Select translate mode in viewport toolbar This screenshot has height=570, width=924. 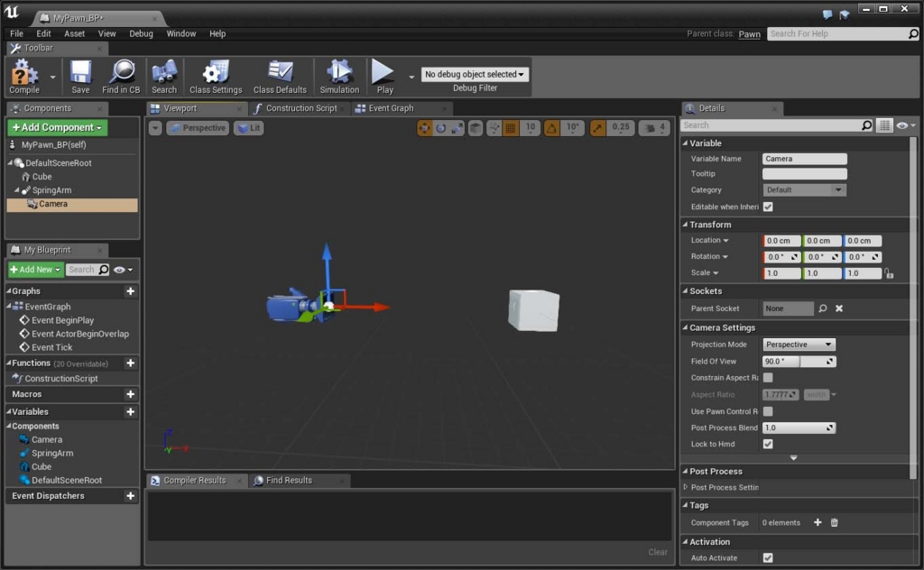[424, 128]
